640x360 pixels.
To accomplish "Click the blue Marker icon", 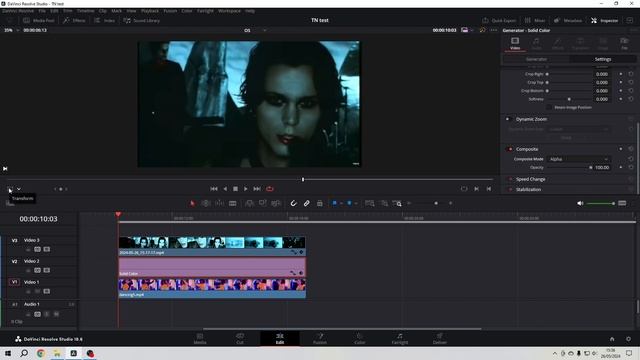I will [349, 203].
